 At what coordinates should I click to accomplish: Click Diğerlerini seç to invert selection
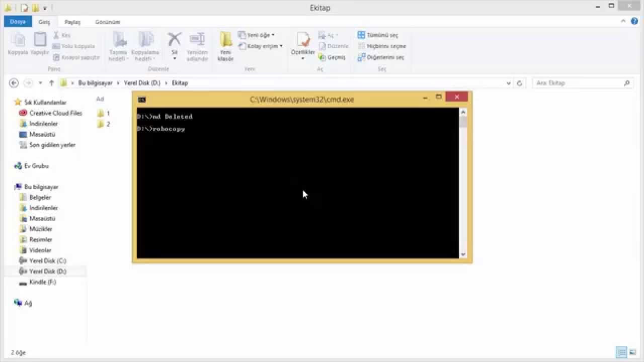point(381,57)
